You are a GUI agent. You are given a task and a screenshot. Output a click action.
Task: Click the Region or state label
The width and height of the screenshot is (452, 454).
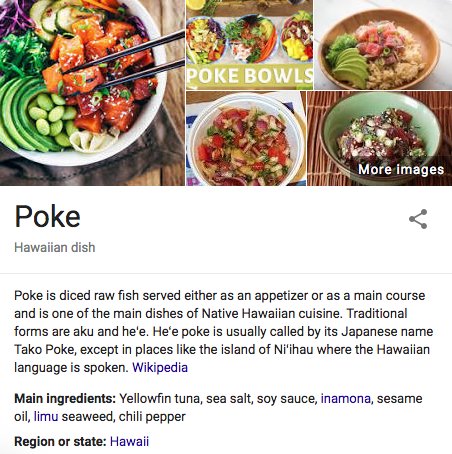60,441
